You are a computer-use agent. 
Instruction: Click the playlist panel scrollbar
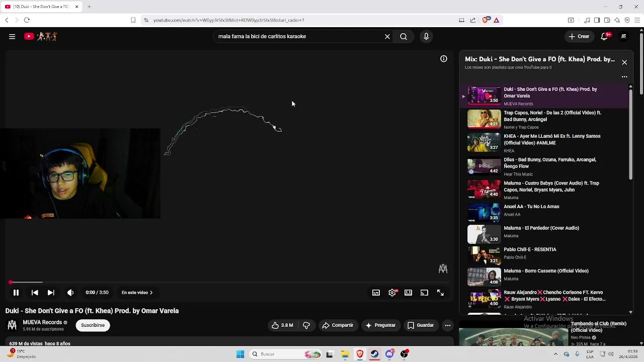coord(630,134)
